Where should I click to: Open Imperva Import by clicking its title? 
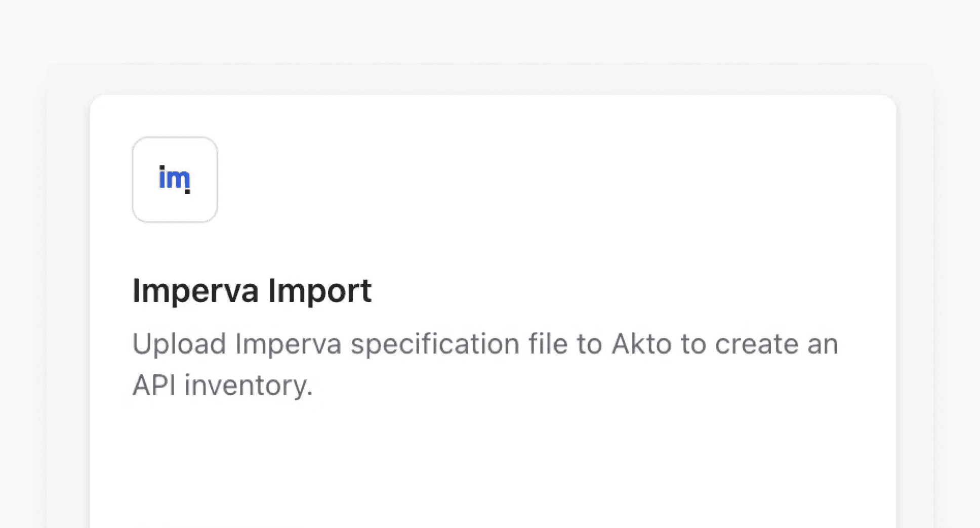[x=252, y=291]
